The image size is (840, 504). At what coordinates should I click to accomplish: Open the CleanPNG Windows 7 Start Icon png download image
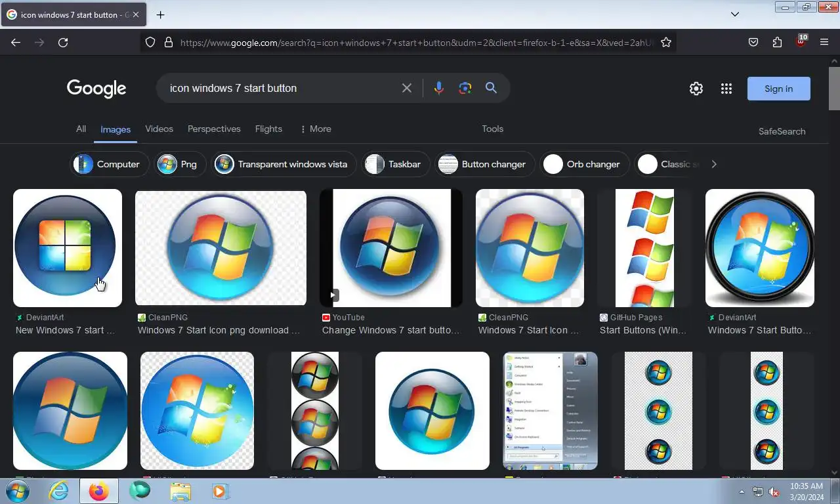[x=220, y=248]
